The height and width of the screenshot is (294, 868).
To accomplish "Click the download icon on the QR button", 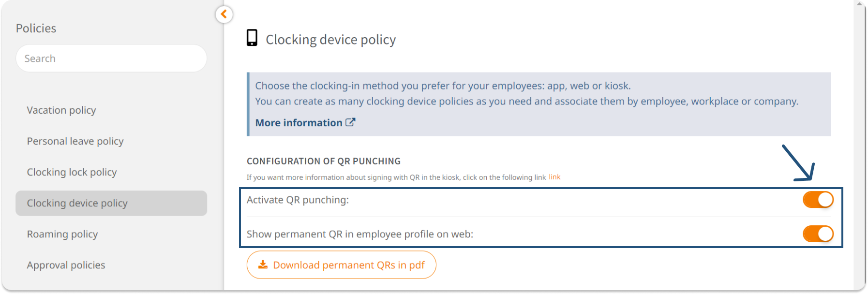I will click(x=263, y=265).
